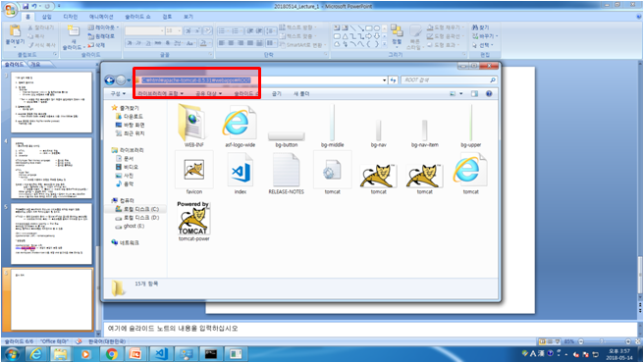The height and width of the screenshot is (363, 644).
Task: Open the Office button menu
Action: click(10, 10)
